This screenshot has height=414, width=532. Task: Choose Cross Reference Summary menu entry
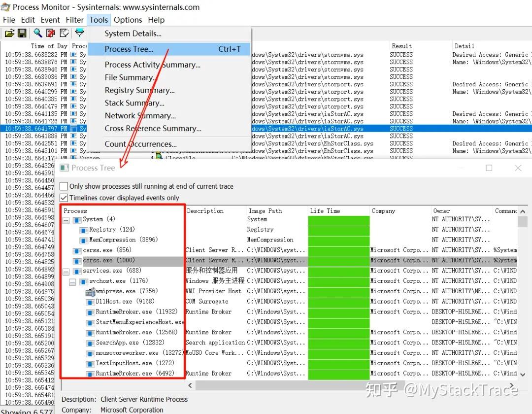pyautogui.click(x=169, y=129)
